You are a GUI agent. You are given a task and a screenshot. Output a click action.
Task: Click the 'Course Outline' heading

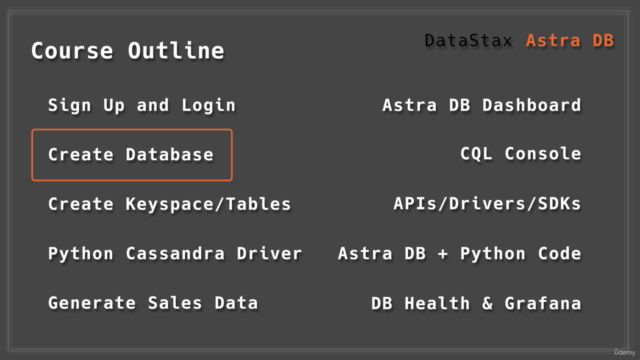pyautogui.click(x=128, y=51)
